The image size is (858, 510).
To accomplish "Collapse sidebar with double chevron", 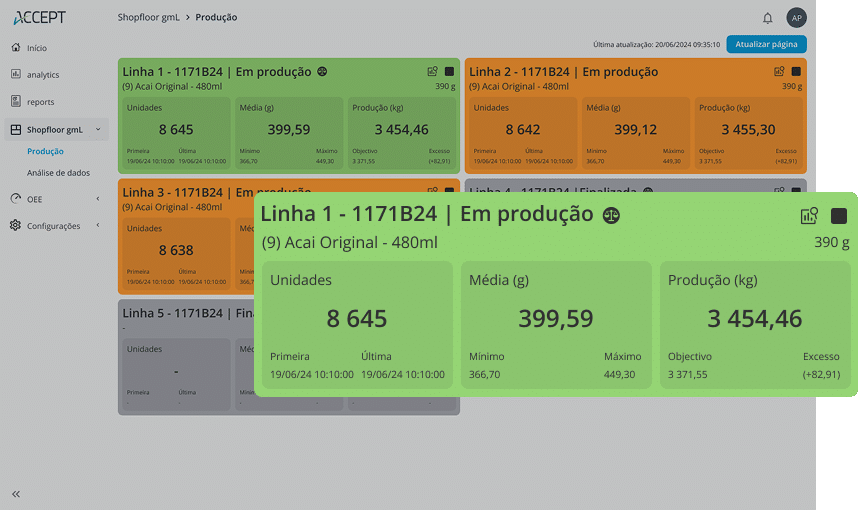I will tap(16, 494).
